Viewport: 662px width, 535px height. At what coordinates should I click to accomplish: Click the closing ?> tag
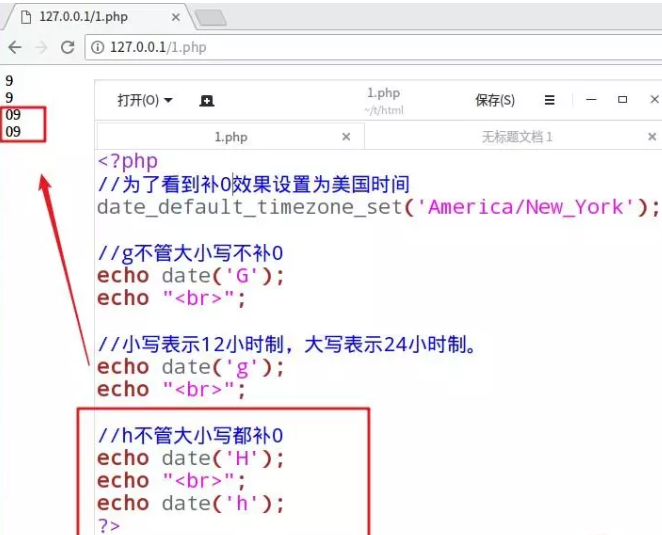109,526
